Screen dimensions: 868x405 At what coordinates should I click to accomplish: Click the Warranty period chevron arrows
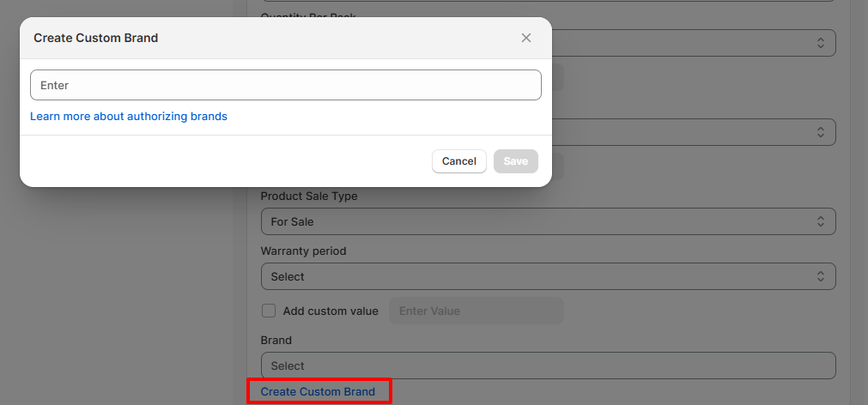[x=820, y=276]
